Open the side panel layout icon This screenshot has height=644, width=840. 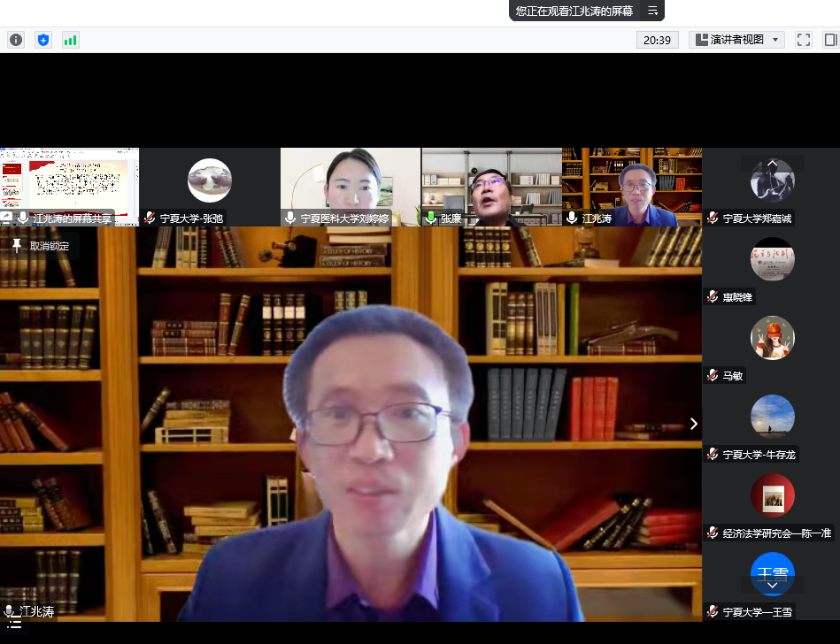click(x=830, y=40)
